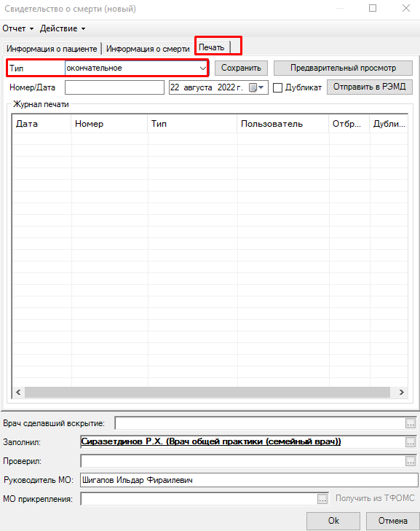Click Отправить в РЭМД button

(x=369, y=87)
